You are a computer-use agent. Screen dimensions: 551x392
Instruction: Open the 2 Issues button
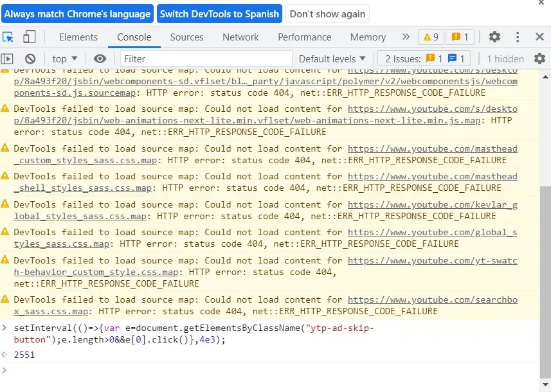click(424, 58)
